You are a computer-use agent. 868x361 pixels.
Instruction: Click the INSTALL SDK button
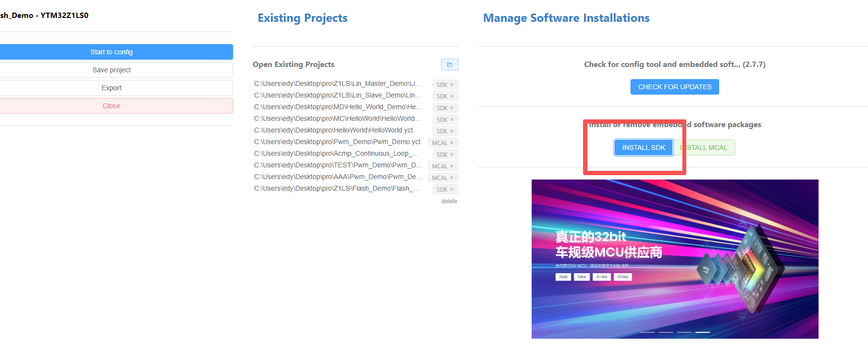click(x=644, y=148)
